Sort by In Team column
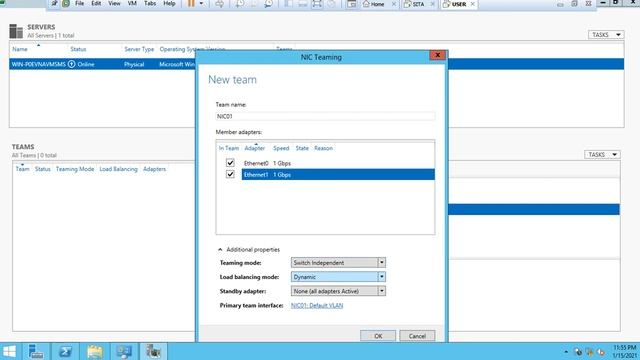 pos(229,148)
